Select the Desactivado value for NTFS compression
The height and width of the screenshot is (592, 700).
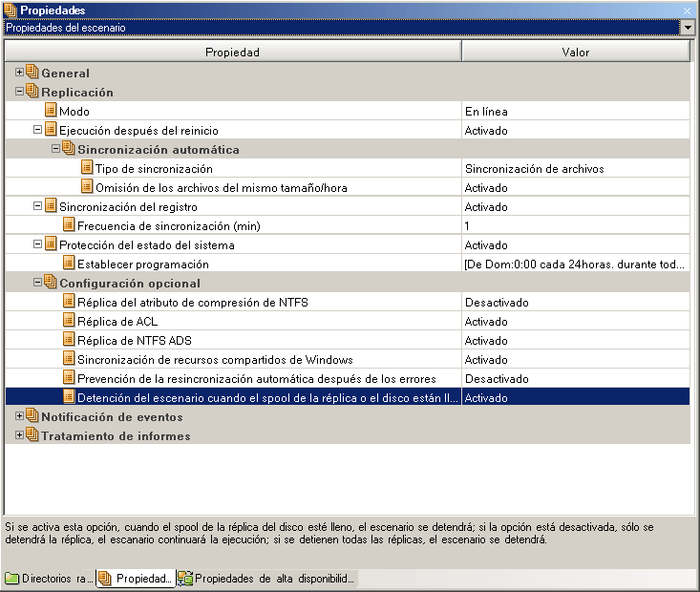tap(497, 303)
